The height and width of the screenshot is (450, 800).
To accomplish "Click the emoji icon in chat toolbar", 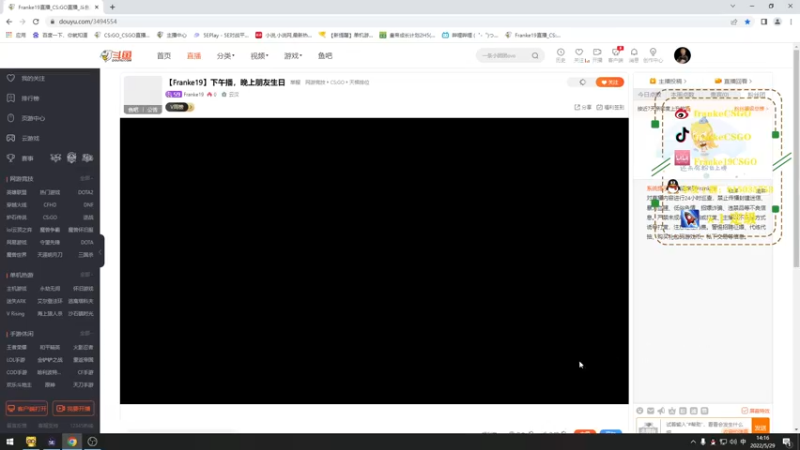I will point(640,411).
